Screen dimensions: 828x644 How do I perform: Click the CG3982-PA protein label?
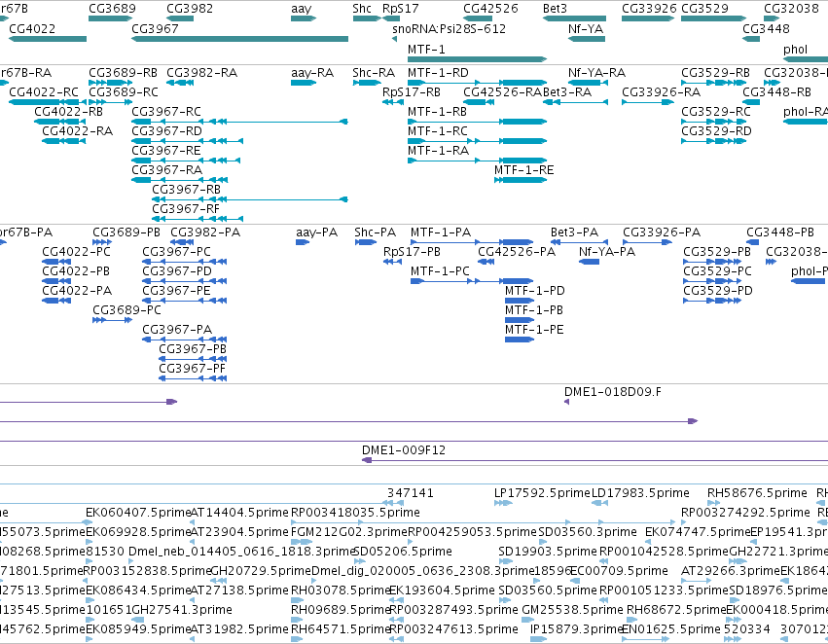(205, 233)
